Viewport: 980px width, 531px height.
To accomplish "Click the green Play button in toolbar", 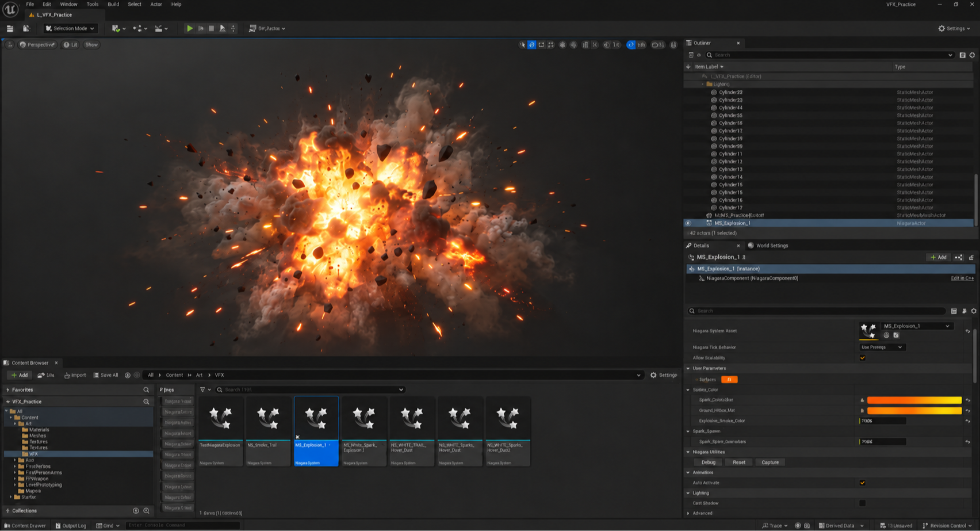I will click(x=189, y=28).
